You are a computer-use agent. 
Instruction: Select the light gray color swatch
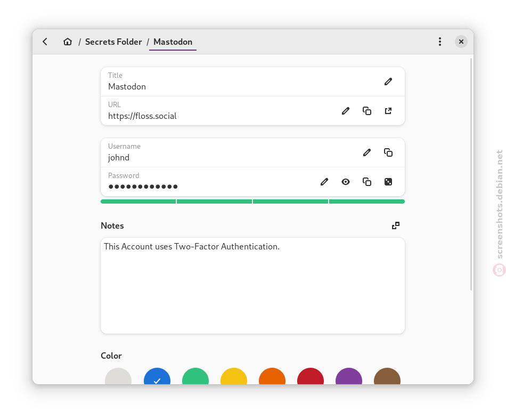(118, 376)
